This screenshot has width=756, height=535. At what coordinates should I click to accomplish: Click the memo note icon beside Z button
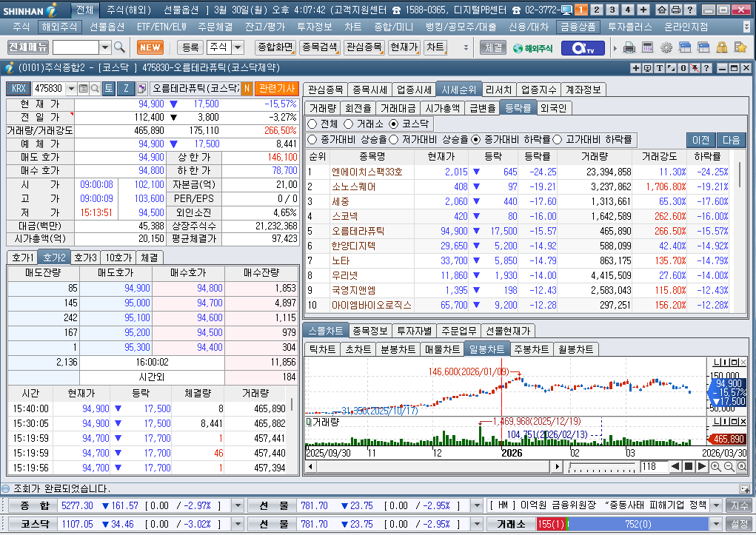pos(141,88)
